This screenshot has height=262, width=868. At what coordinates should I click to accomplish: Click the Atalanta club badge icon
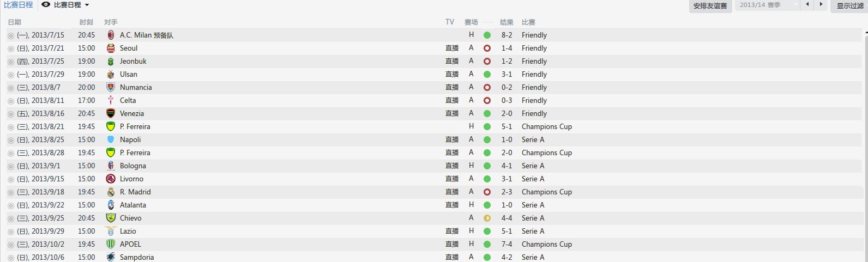[111, 205]
